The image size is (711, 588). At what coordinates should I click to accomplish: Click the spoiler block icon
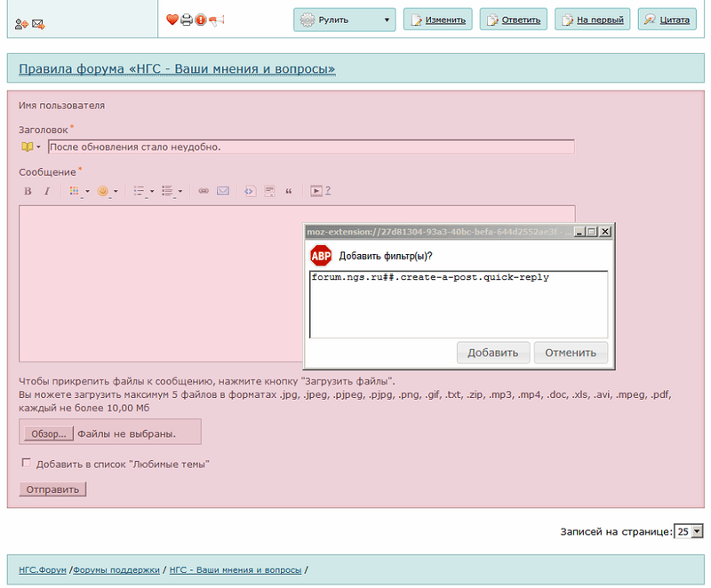[x=269, y=191]
